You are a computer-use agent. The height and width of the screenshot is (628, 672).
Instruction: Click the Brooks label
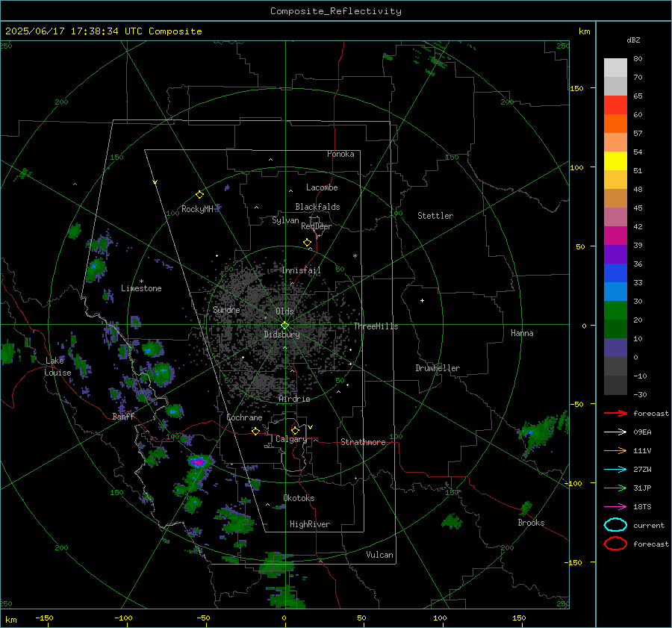click(531, 523)
